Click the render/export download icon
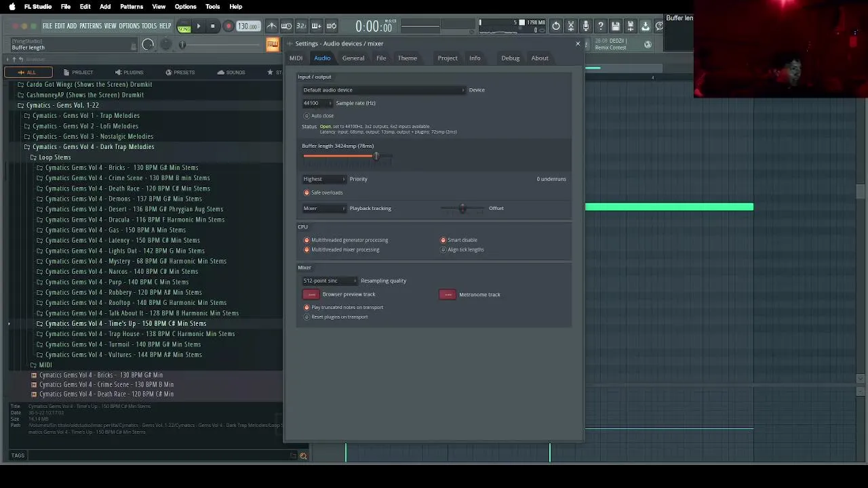This screenshot has width=868, height=488. pyautogui.click(x=646, y=26)
